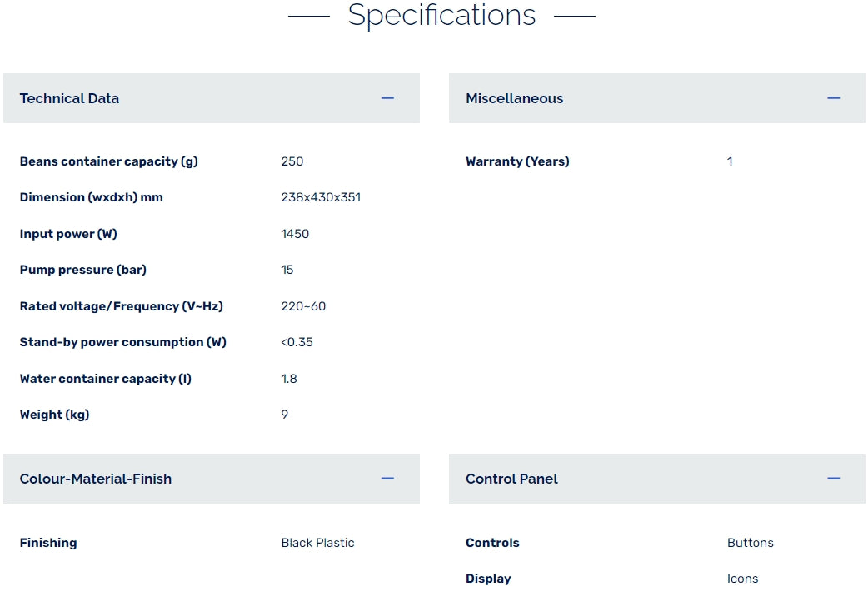
Task: Collapse Colour-Material-Finish with its minus icon
Action: point(387,479)
